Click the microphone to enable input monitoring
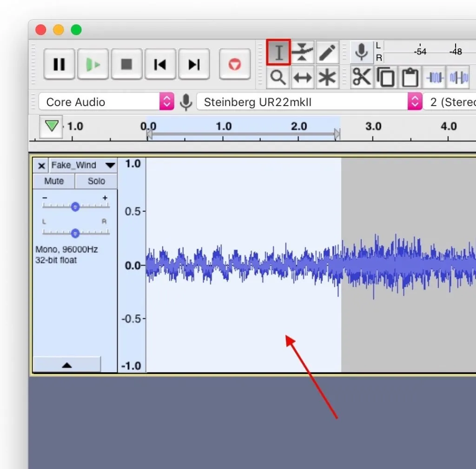Screen dimensions: 476x469 click(x=362, y=52)
